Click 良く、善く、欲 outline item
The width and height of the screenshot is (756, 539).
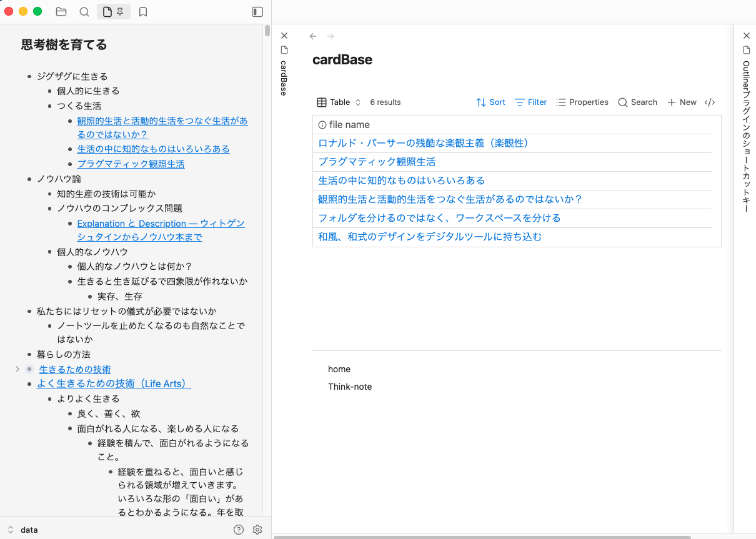tap(109, 413)
